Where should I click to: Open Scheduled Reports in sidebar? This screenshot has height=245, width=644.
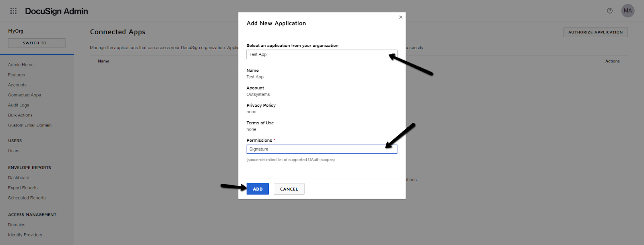27,198
